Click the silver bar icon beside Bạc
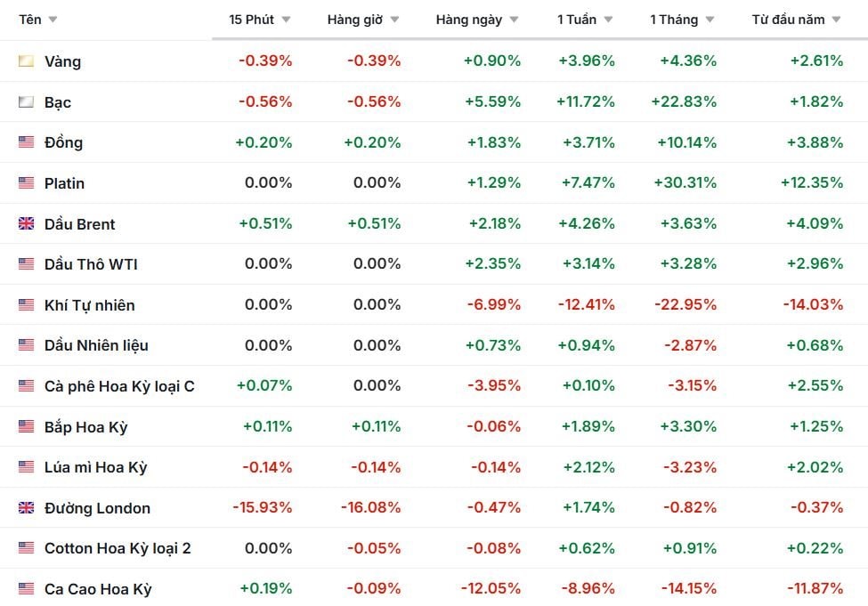The height and width of the screenshot is (606, 868). (x=26, y=102)
